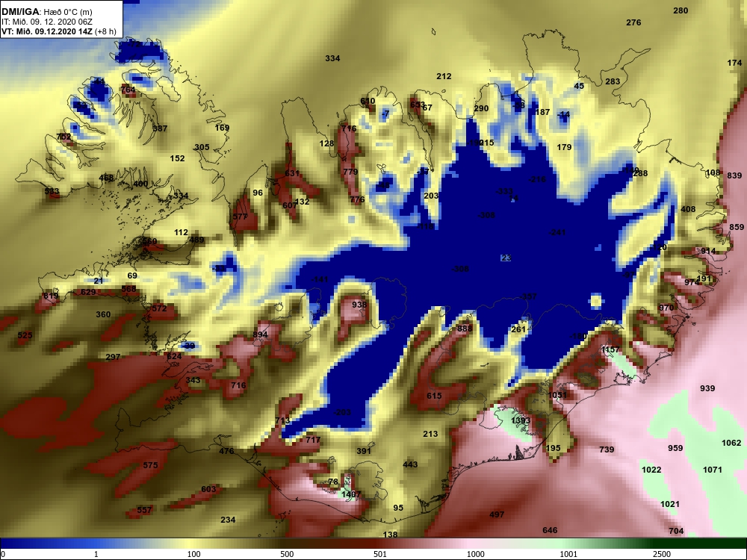
Task: Click the map value '575'
Action: 150,466
